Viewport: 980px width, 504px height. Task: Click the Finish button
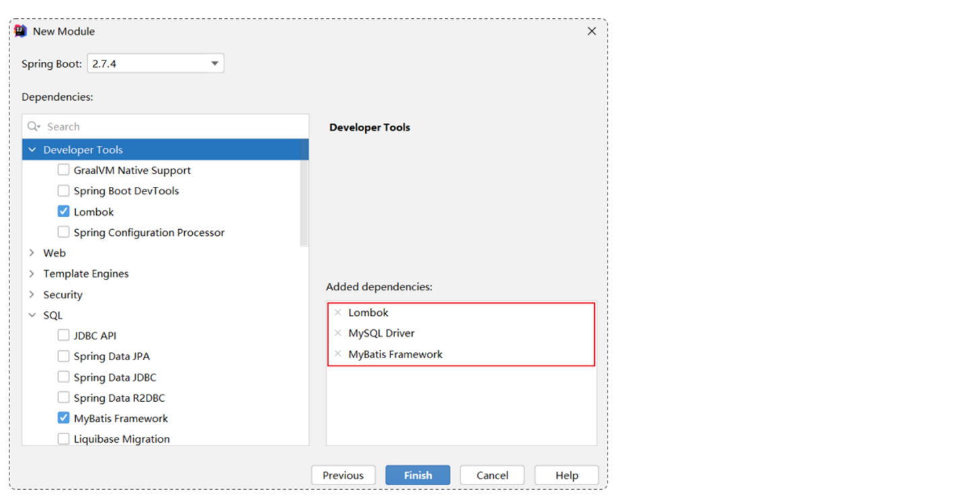click(x=418, y=475)
